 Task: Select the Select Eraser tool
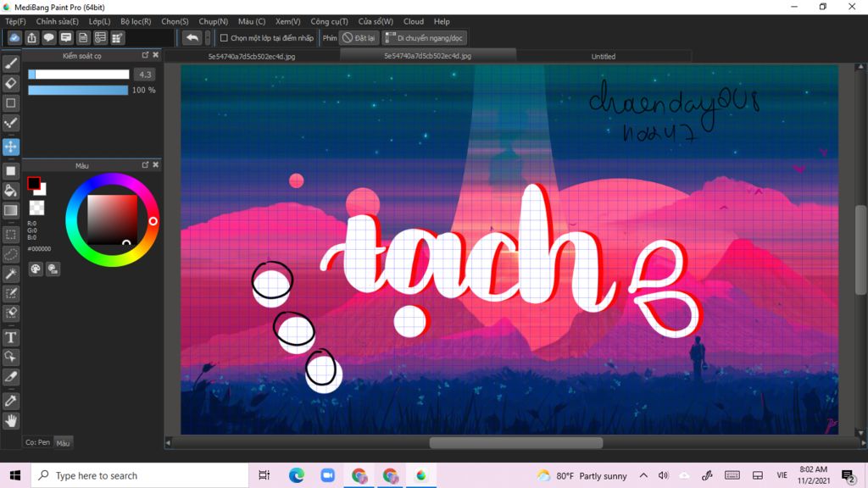pyautogui.click(x=10, y=313)
